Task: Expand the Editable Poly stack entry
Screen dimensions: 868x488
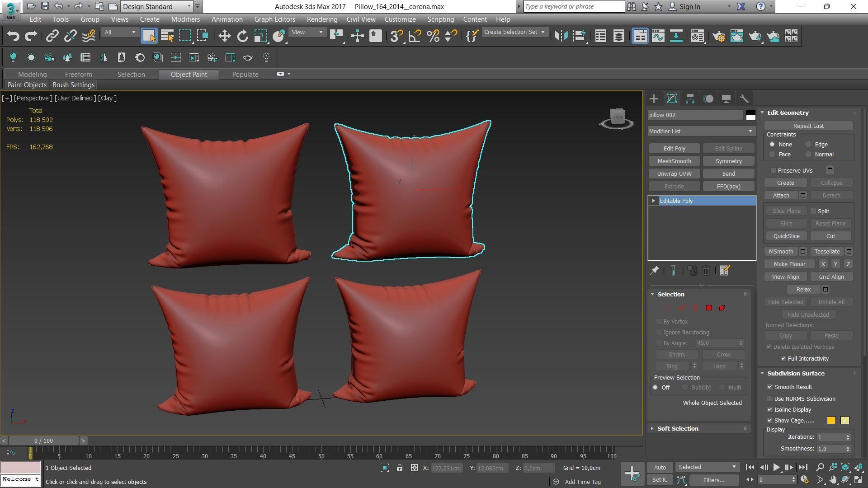Action: point(653,201)
